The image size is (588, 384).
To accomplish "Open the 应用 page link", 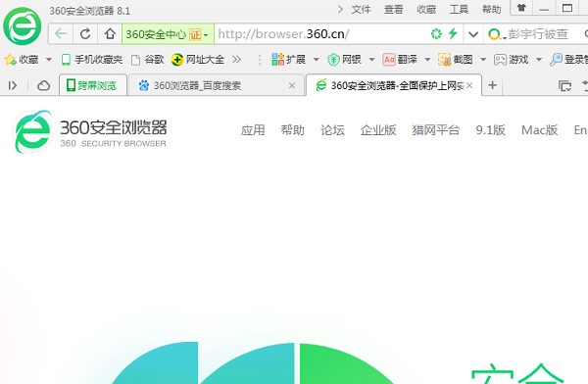I will point(253,130).
